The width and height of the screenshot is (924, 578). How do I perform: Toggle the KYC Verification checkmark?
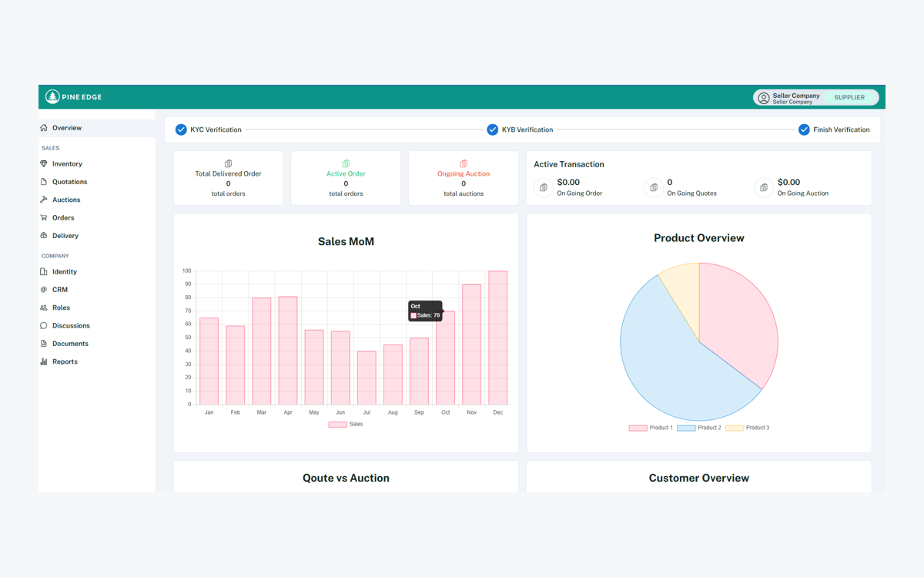pyautogui.click(x=180, y=129)
